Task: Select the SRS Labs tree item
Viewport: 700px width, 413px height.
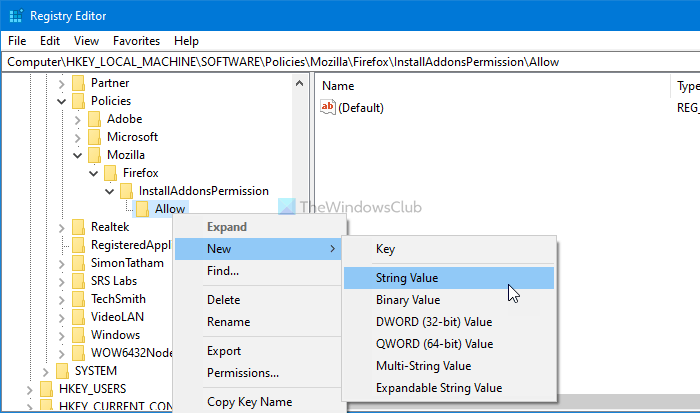Action: click(x=114, y=281)
